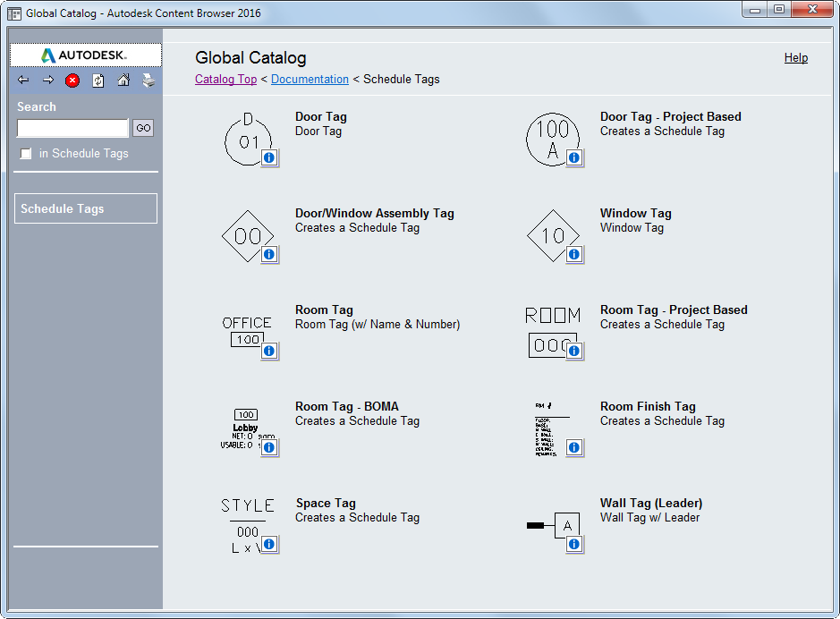This screenshot has height=619, width=840.
Task: Open info icon on Room Tag
Action: pyautogui.click(x=269, y=351)
